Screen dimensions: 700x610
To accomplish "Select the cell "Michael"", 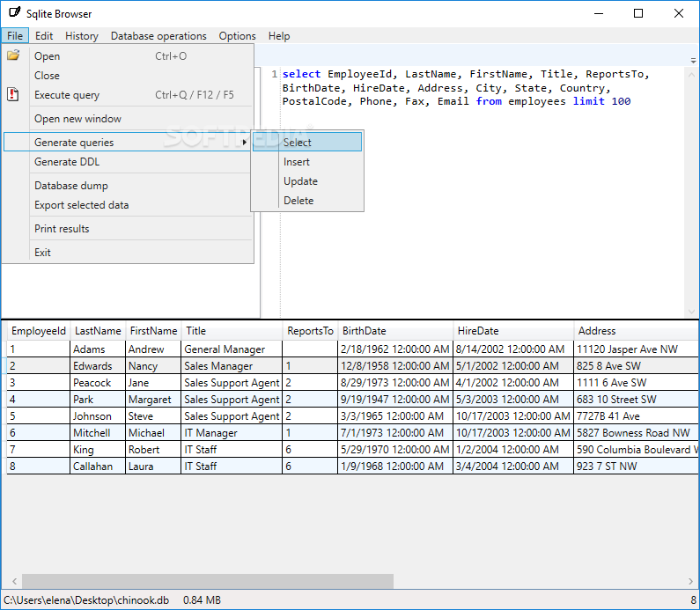I will pos(153,433).
